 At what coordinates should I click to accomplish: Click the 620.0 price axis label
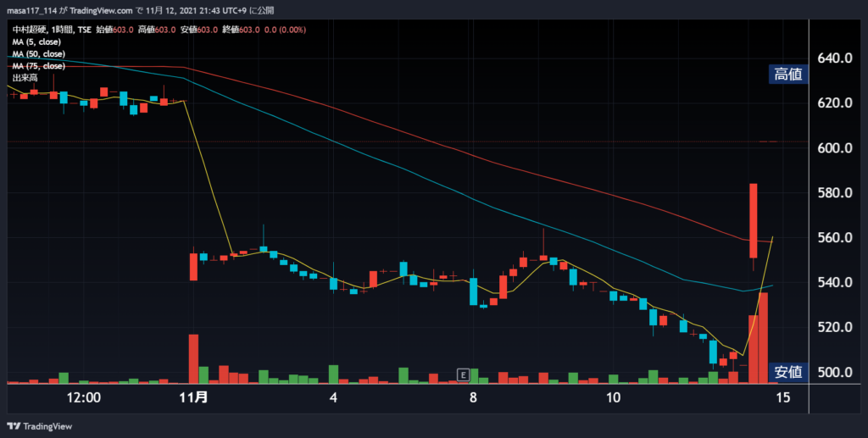tap(835, 103)
